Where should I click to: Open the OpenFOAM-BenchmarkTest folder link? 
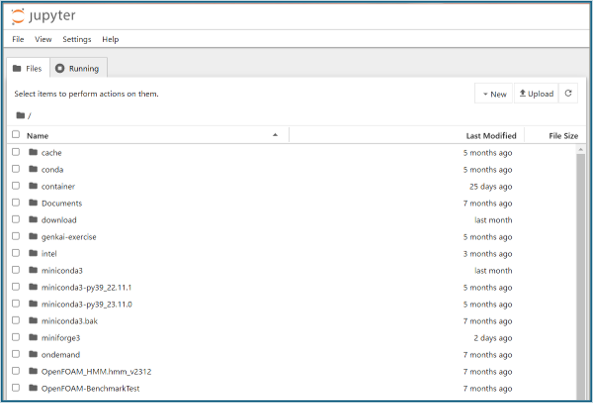click(90, 388)
